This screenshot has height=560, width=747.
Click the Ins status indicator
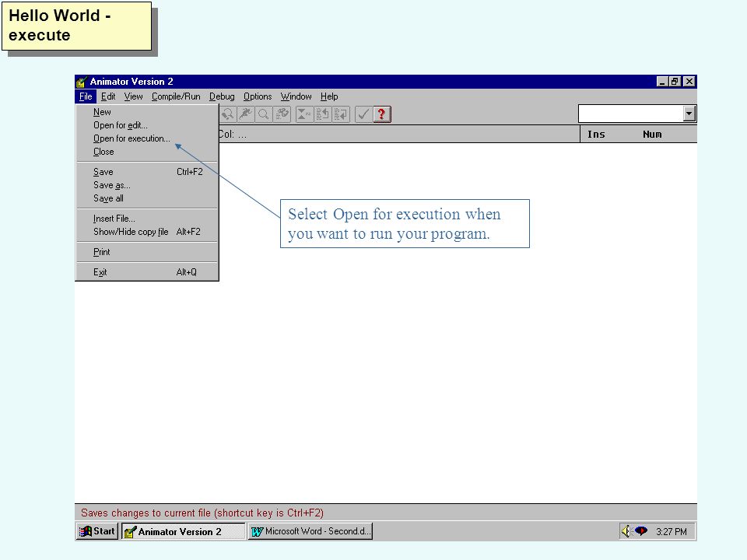[x=596, y=135]
